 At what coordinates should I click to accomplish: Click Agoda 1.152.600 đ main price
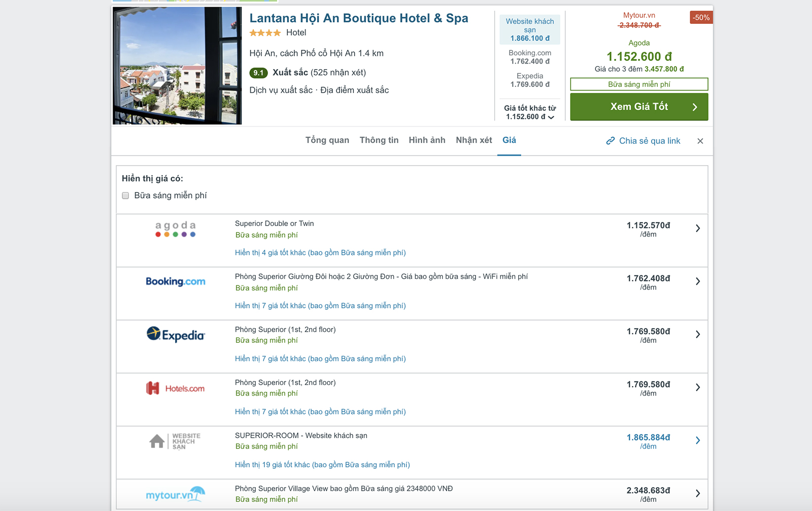[639, 56]
